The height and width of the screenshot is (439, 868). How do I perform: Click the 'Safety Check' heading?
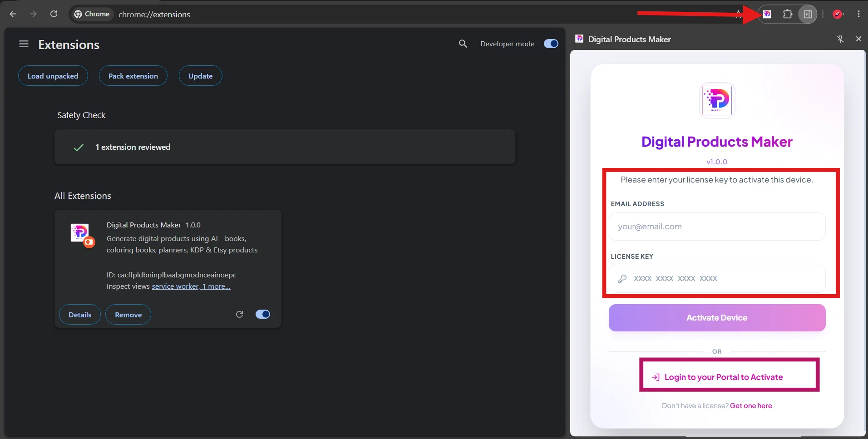(x=81, y=115)
